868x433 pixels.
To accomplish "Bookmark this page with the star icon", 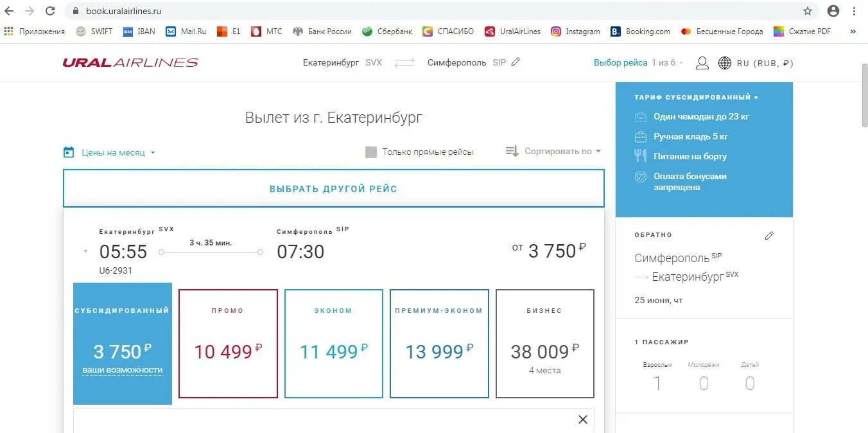I will [x=808, y=11].
